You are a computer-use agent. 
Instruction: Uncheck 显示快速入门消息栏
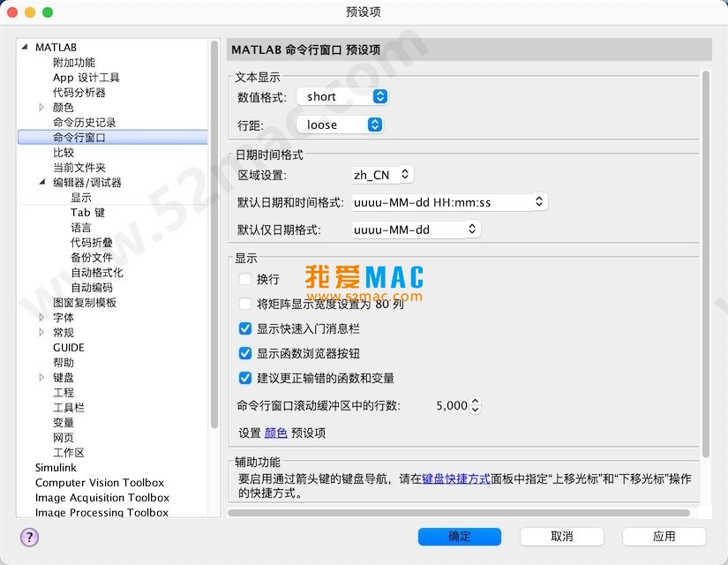245,329
